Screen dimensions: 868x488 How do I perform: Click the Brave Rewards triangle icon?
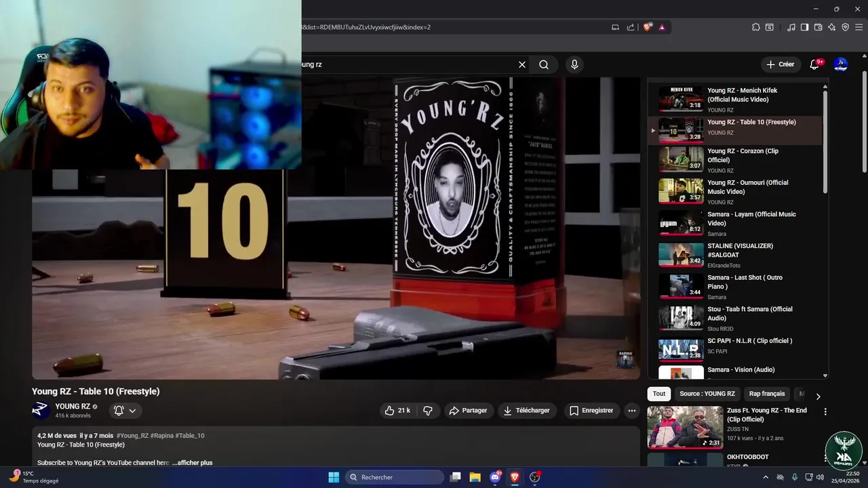tap(662, 27)
